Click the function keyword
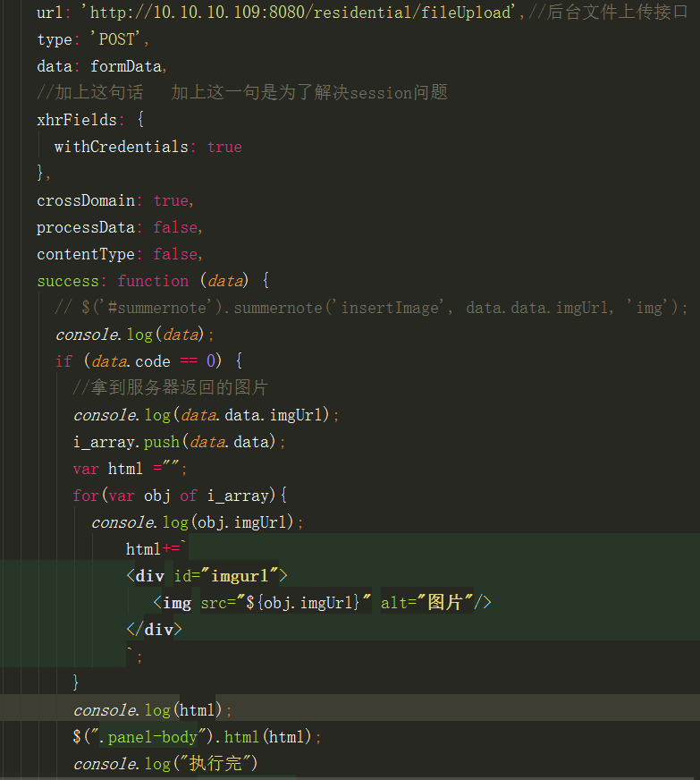This screenshot has width=700, height=780. (153, 281)
